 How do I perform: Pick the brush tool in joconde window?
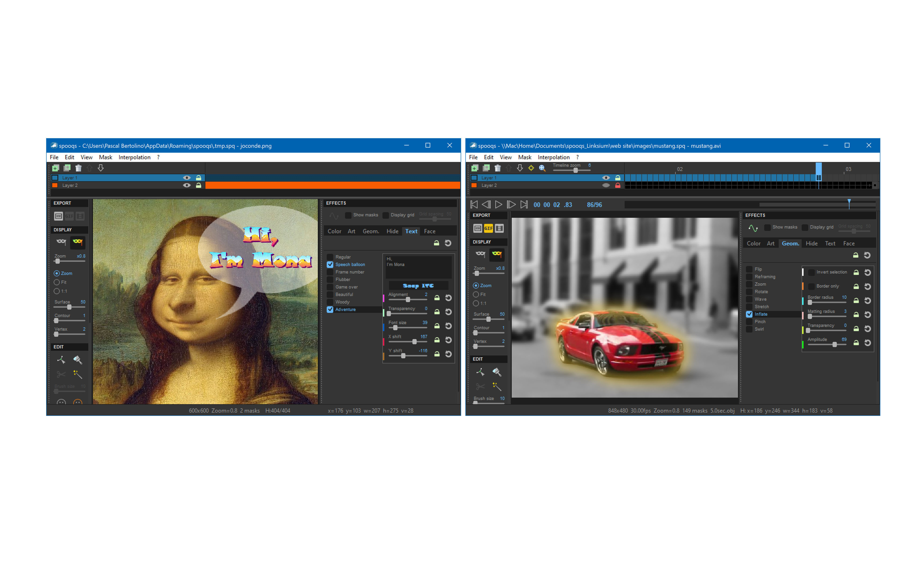pyautogui.click(x=78, y=360)
